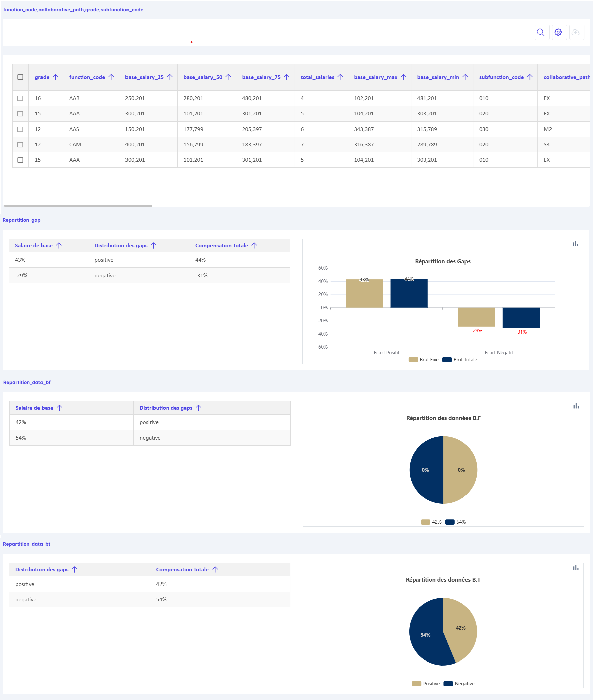The height and width of the screenshot is (700, 593).
Task: Sort Compensation Totale in Repartition_gap table
Action: click(x=254, y=246)
